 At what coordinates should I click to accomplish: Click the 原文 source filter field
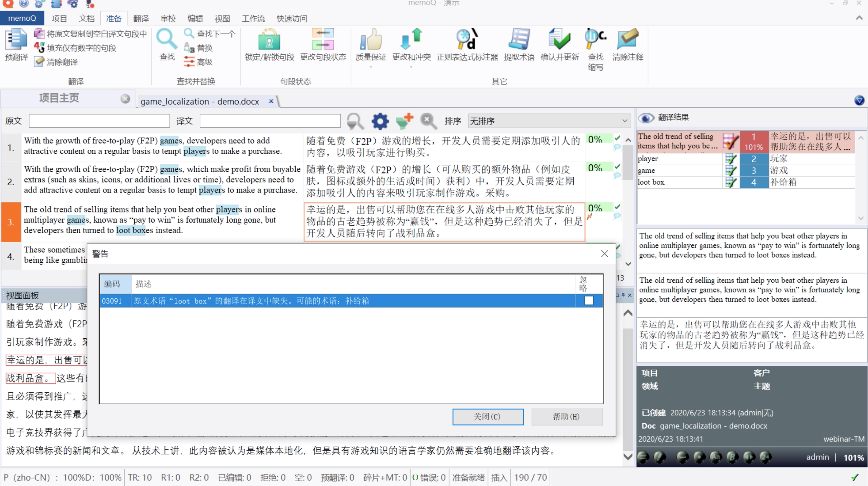coord(99,121)
